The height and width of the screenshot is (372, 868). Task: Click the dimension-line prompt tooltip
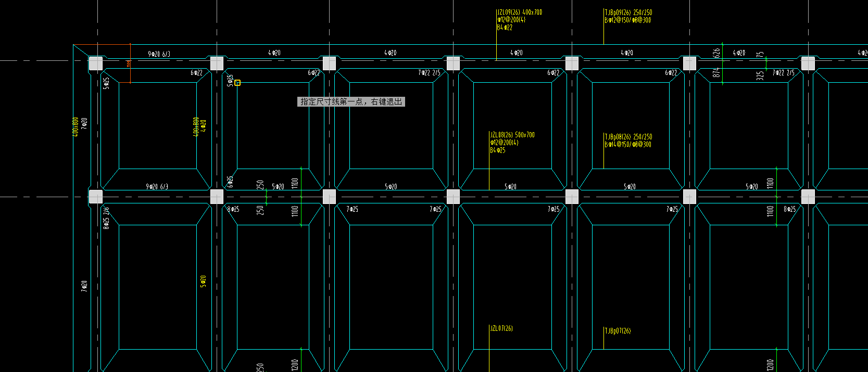(351, 102)
